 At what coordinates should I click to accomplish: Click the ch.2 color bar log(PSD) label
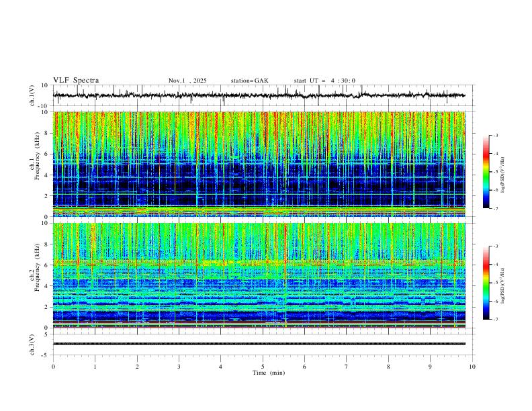click(x=503, y=285)
